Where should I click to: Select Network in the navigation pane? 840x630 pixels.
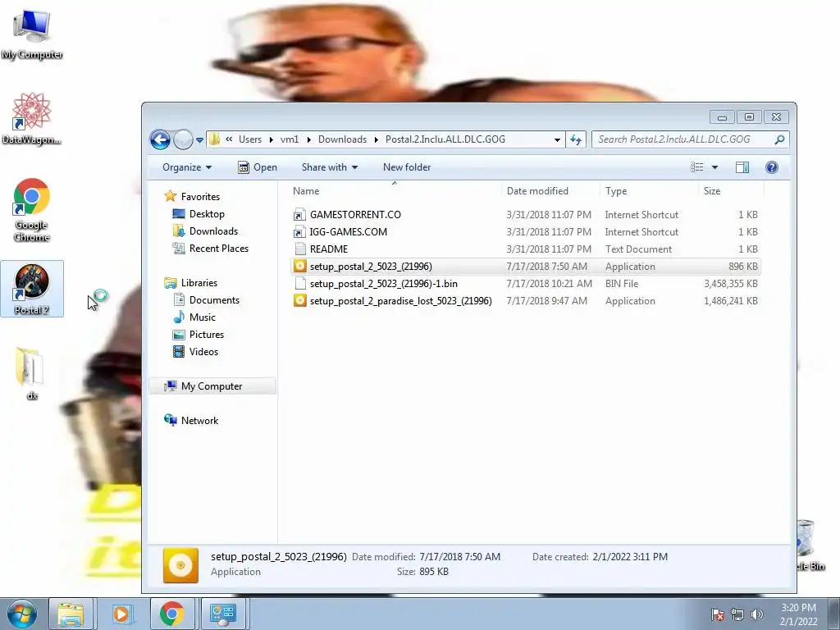click(199, 421)
